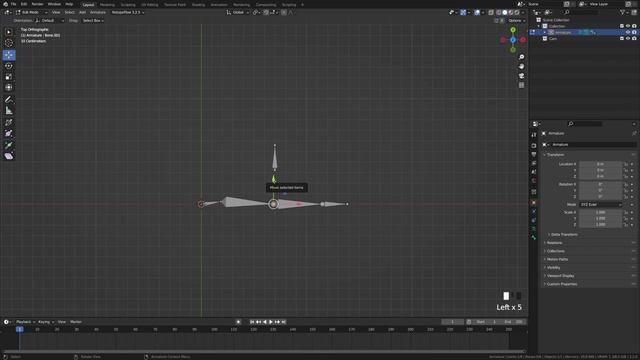Expand the Delta Transform panel
Screen dimensions: 640x360
[x=564, y=235]
